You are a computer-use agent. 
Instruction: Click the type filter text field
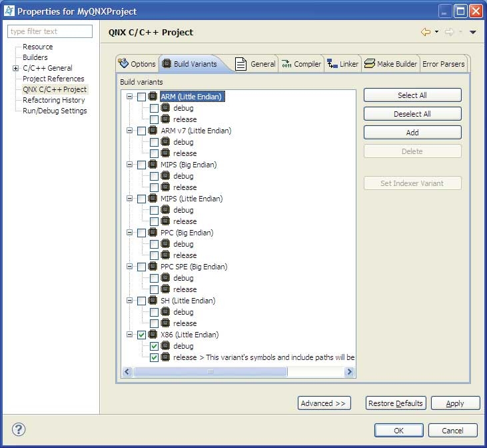(51, 31)
